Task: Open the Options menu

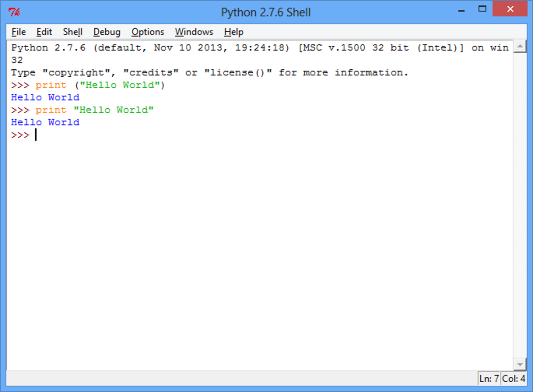Action: [147, 32]
